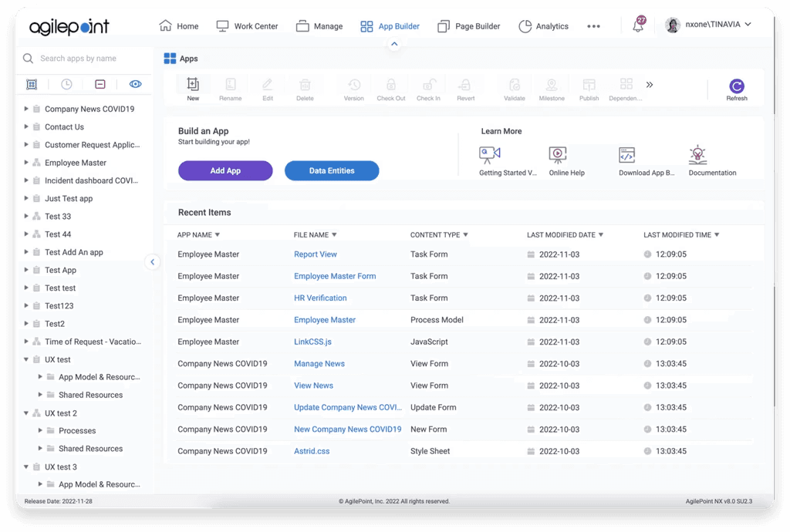Click the Dependencies toolbar icon
Image resolution: width=790 pixels, height=532 pixels.
click(626, 83)
